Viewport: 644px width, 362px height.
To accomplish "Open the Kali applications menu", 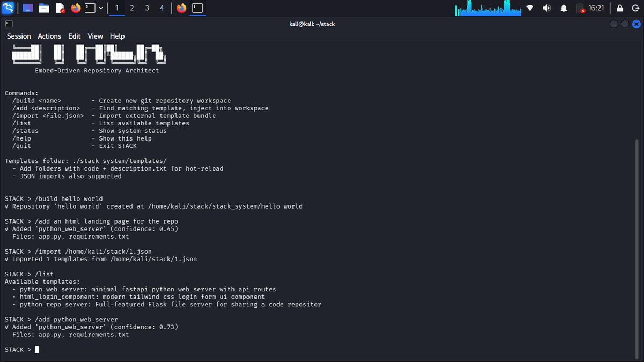I will click(8, 8).
